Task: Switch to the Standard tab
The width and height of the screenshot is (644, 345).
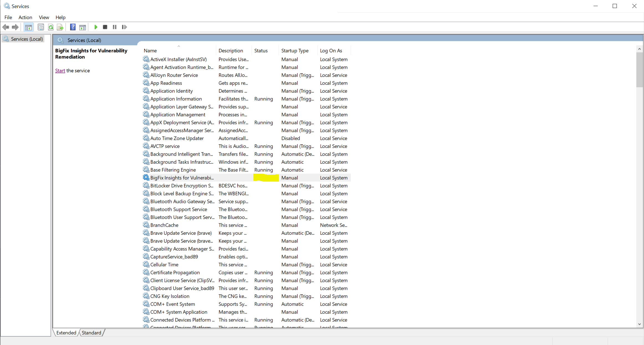Action: point(91,333)
